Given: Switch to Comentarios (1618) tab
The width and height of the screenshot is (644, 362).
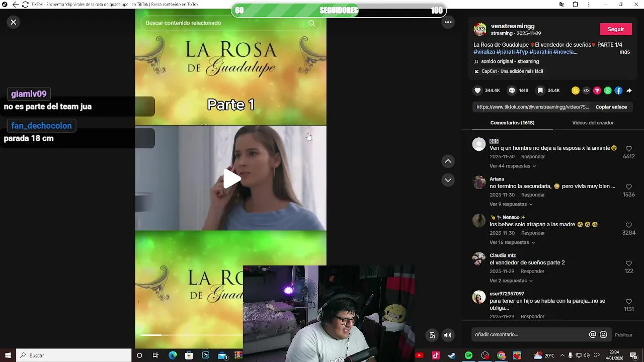Looking at the screenshot, I should [x=512, y=123].
